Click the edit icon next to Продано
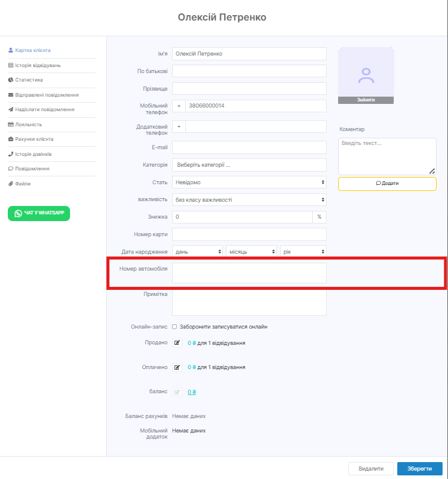 click(x=178, y=342)
